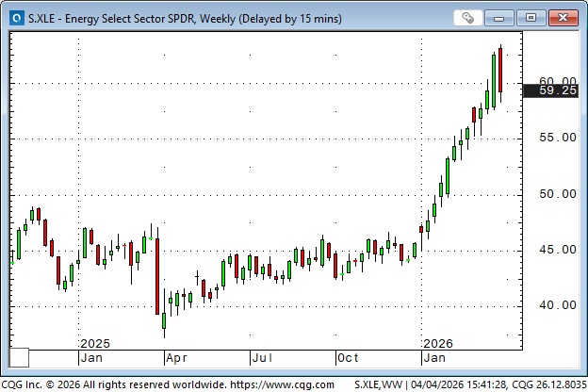Click the CQG application icon in title bar
This screenshot has width=588, height=392.
(16, 17)
